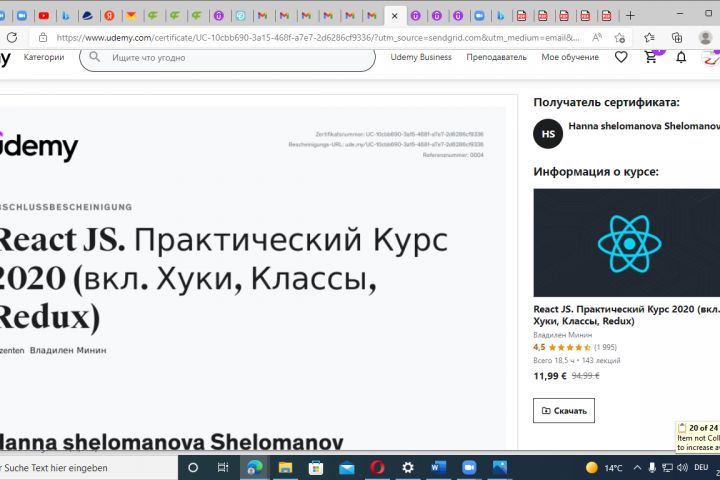Viewport: 720px width, 480px height.
Task: Open Settings gear on the taskbar
Action: click(x=408, y=468)
